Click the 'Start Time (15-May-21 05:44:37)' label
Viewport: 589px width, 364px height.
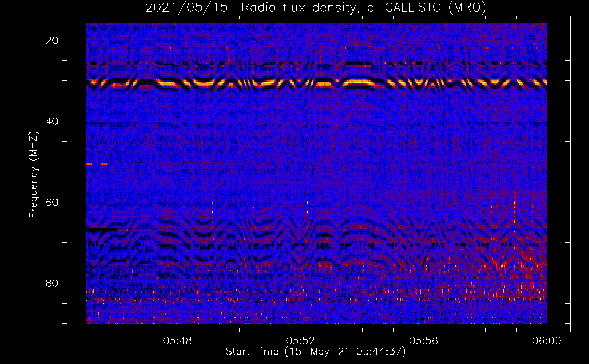(x=316, y=352)
